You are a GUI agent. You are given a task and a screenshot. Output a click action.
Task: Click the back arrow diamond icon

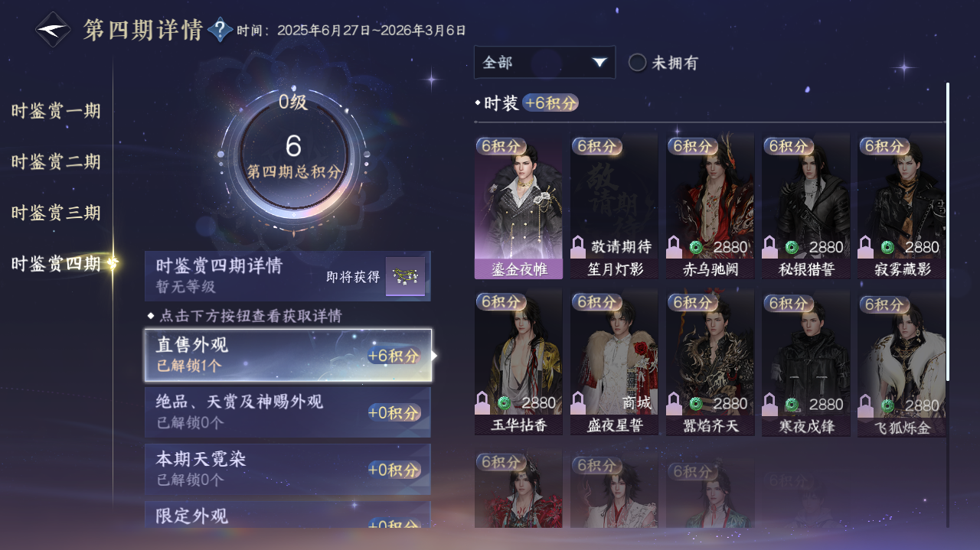click(x=54, y=30)
